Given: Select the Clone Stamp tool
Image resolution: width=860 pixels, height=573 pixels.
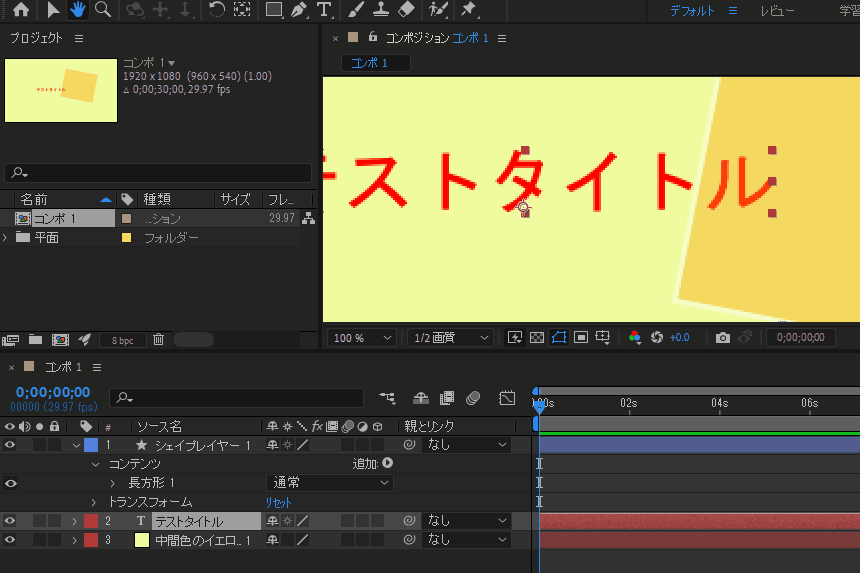Looking at the screenshot, I should (x=381, y=9).
